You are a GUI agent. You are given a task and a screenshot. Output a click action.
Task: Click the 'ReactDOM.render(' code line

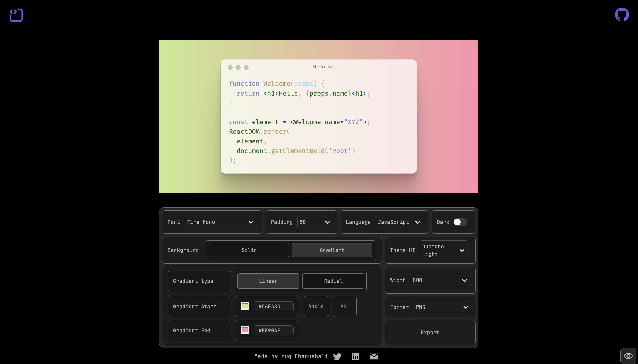coord(259,131)
